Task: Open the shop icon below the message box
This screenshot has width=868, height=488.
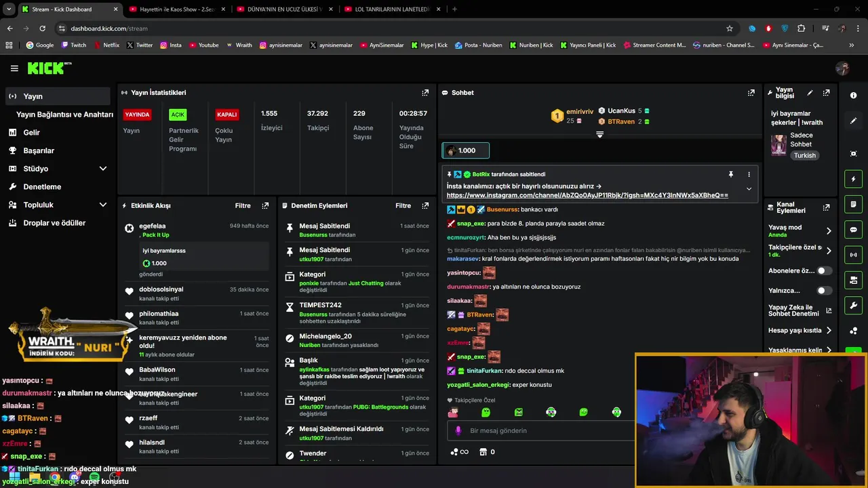Action: click(483, 452)
